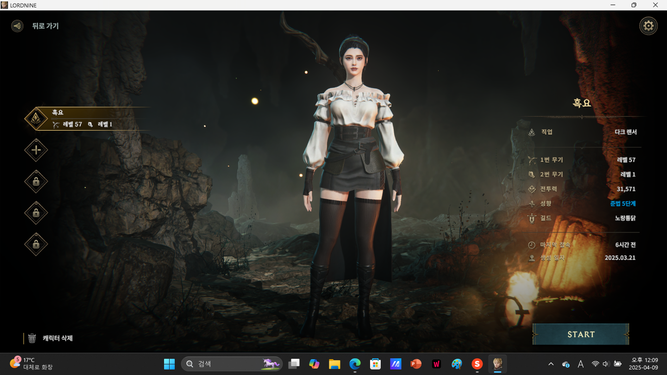Click the 31,571 combat power value
This screenshot has width=667, height=375.
tap(626, 189)
